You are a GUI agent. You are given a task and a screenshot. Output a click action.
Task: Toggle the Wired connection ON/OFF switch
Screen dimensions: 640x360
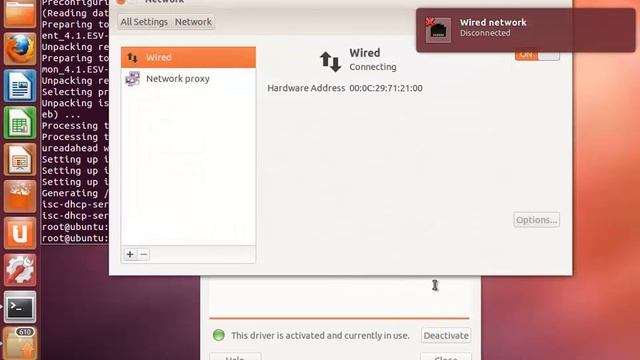537,55
